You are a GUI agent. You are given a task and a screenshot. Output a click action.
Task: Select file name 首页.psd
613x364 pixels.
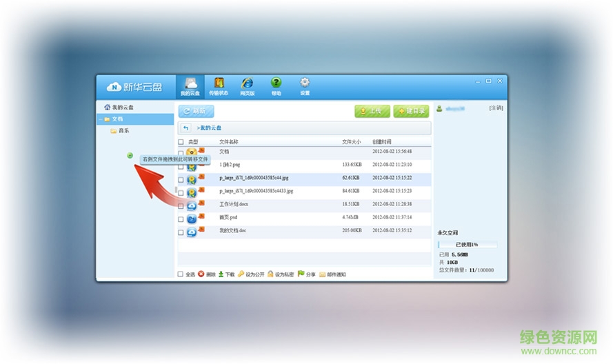point(228,217)
